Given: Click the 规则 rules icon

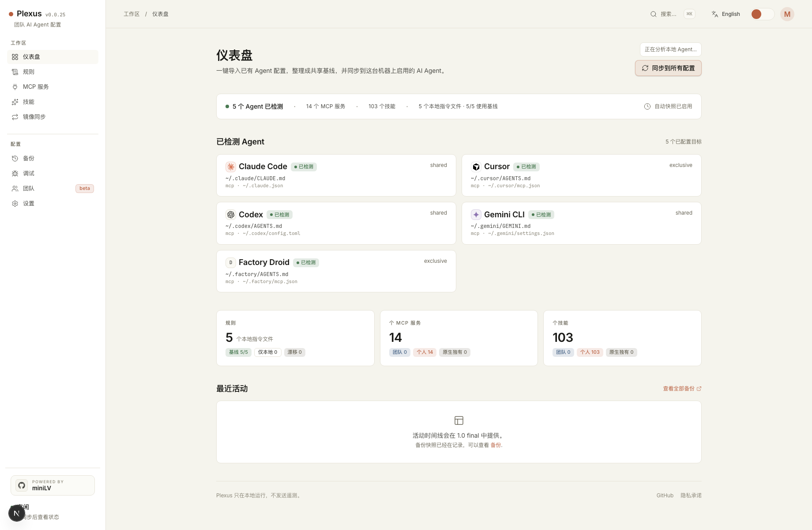Looking at the screenshot, I should coord(15,72).
